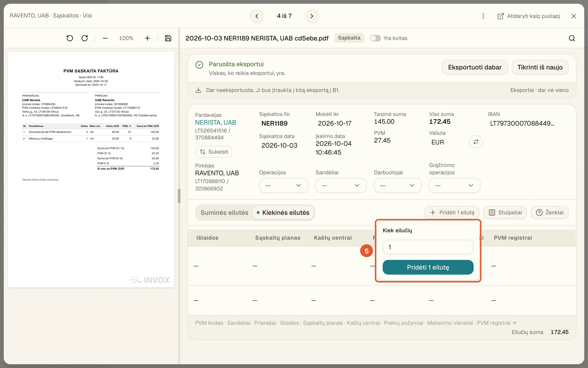Click the Sąskaita document type badge
Screen dimensions: 588x368
point(349,38)
